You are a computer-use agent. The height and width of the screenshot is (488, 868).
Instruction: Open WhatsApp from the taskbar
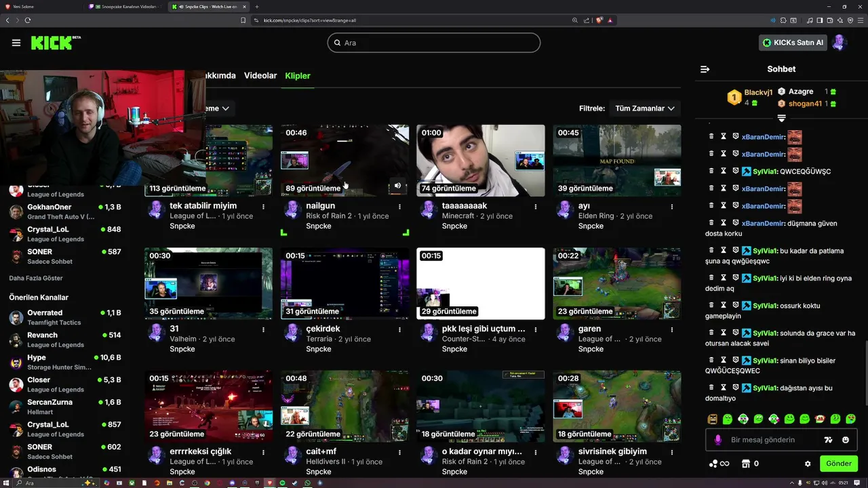click(307, 483)
